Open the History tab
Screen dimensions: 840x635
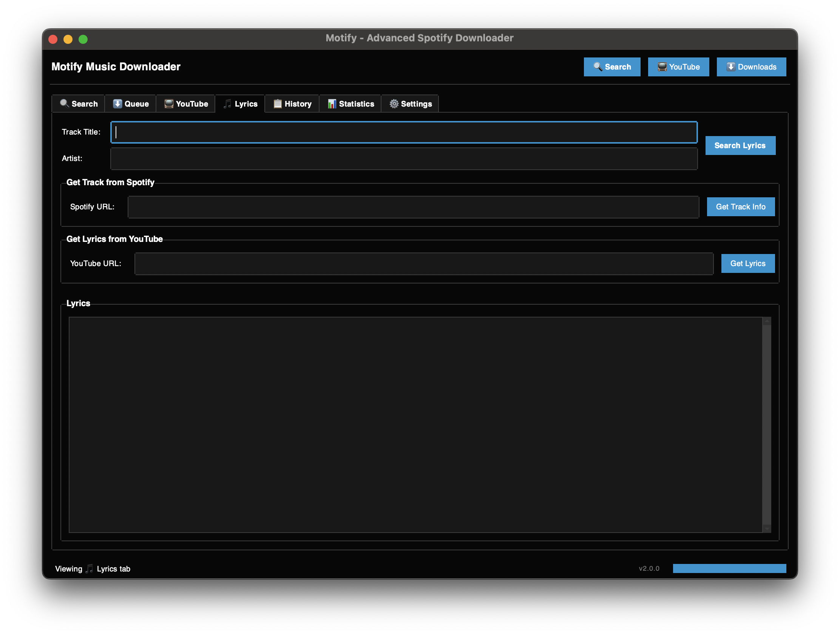292,104
